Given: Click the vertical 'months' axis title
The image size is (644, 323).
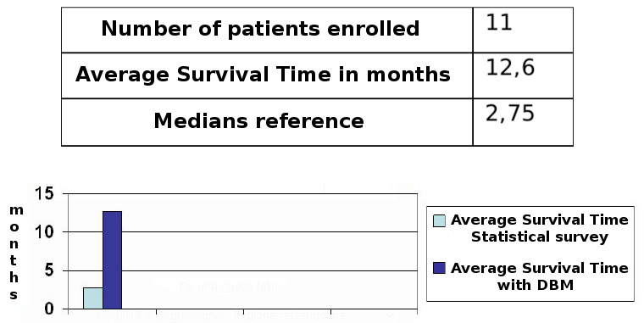Looking at the screenshot, I should point(15,253).
